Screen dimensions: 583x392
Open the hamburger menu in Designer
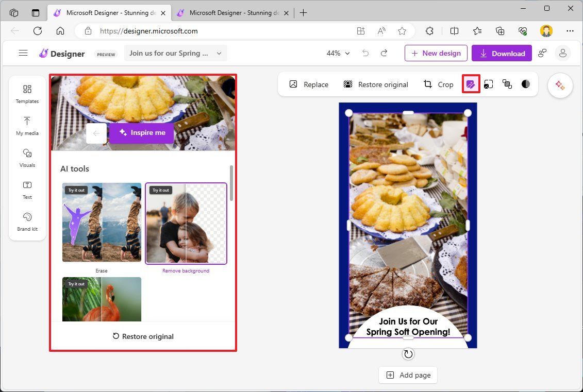point(23,53)
